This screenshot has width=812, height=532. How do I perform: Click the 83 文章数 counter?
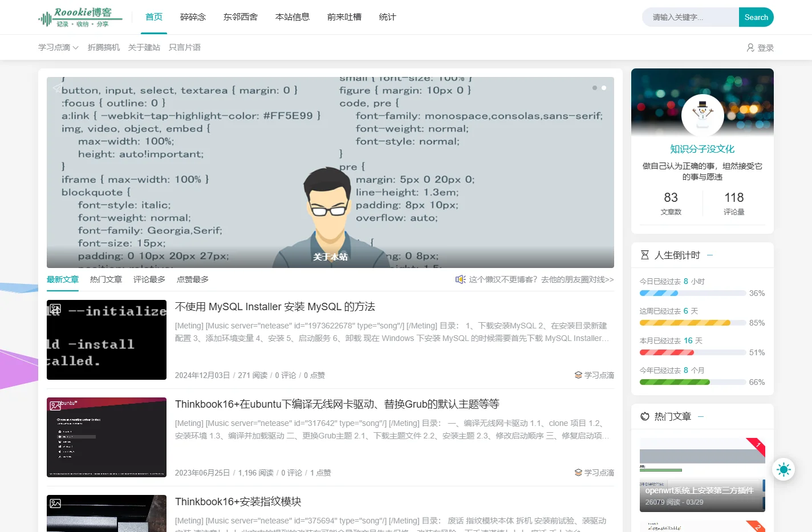coord(671,204)
